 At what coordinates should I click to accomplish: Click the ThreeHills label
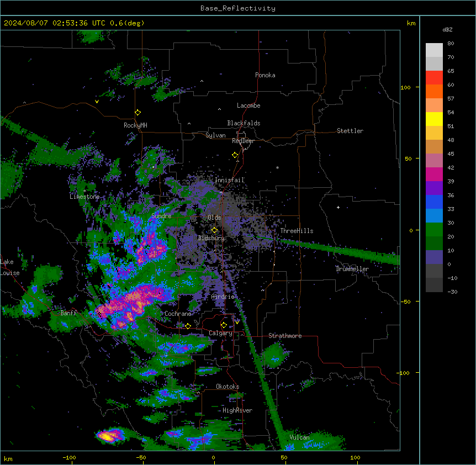tap(297, 231)
